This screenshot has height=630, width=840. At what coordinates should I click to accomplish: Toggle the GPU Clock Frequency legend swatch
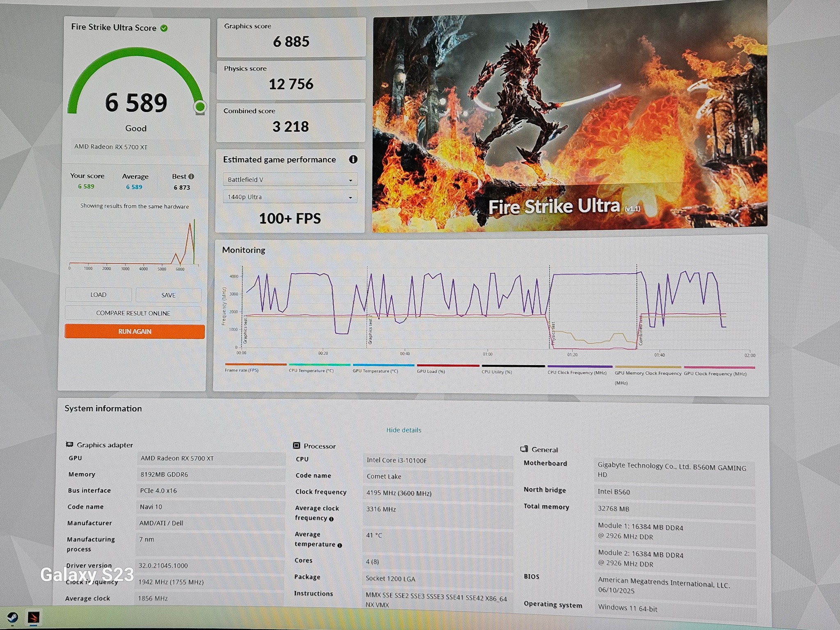719,367
